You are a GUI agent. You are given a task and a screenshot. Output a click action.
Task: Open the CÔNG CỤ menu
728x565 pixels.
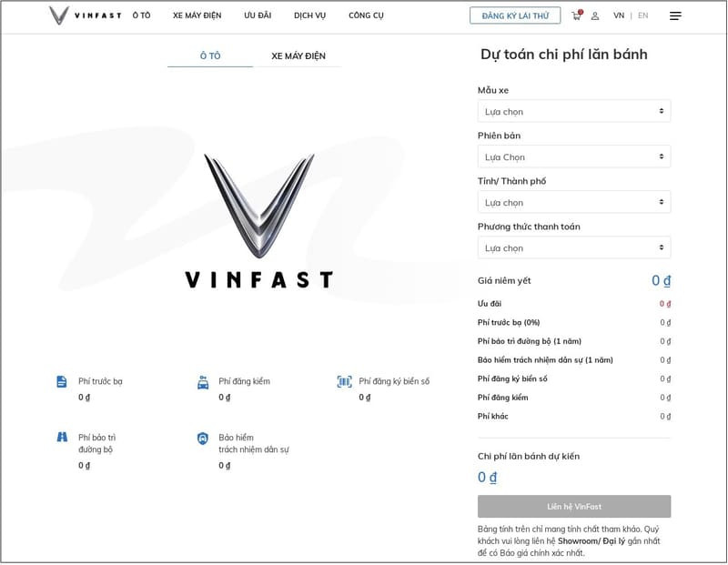pos(367,15)
